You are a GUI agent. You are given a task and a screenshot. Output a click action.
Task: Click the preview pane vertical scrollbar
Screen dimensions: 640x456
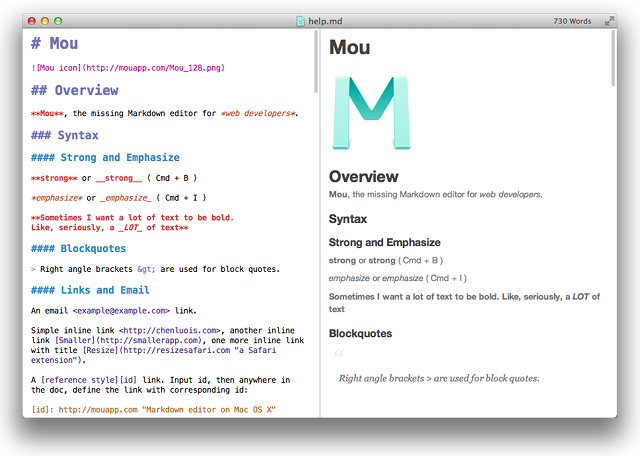click(613, 58)
